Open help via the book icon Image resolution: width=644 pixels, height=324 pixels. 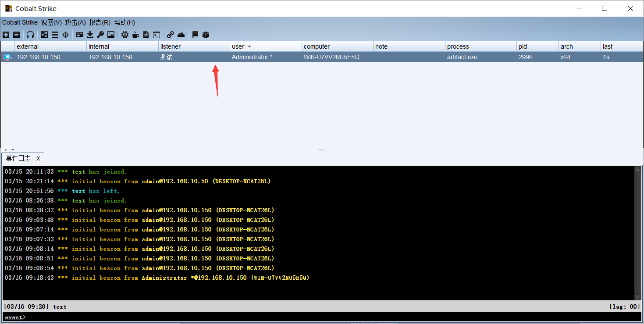(x=195, y=35)
